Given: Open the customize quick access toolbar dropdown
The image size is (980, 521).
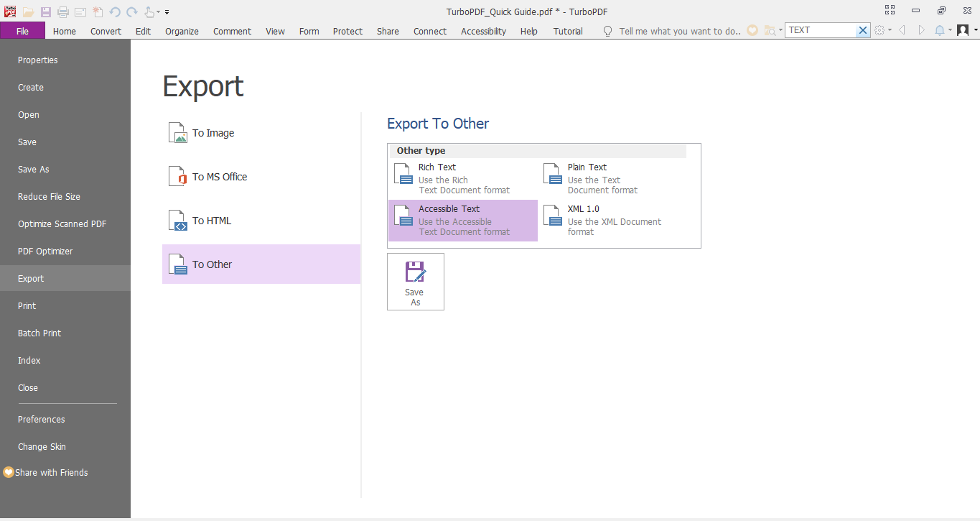Looking at the screenshot, I should point(167,12).
